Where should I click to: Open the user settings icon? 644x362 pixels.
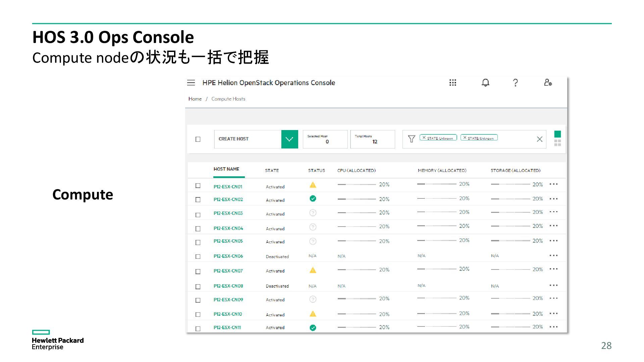[548, 82]
